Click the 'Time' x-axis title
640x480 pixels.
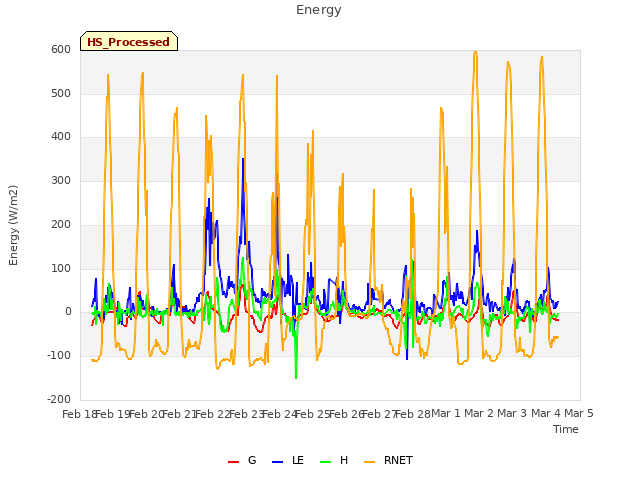(566, 429)
